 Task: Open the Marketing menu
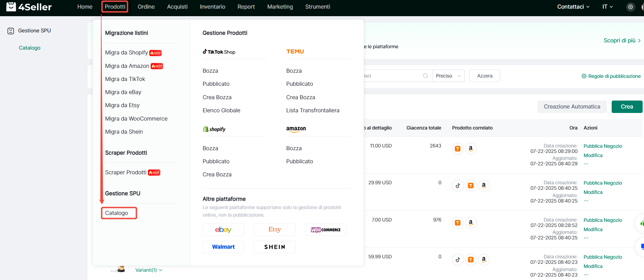coord(280,7)
